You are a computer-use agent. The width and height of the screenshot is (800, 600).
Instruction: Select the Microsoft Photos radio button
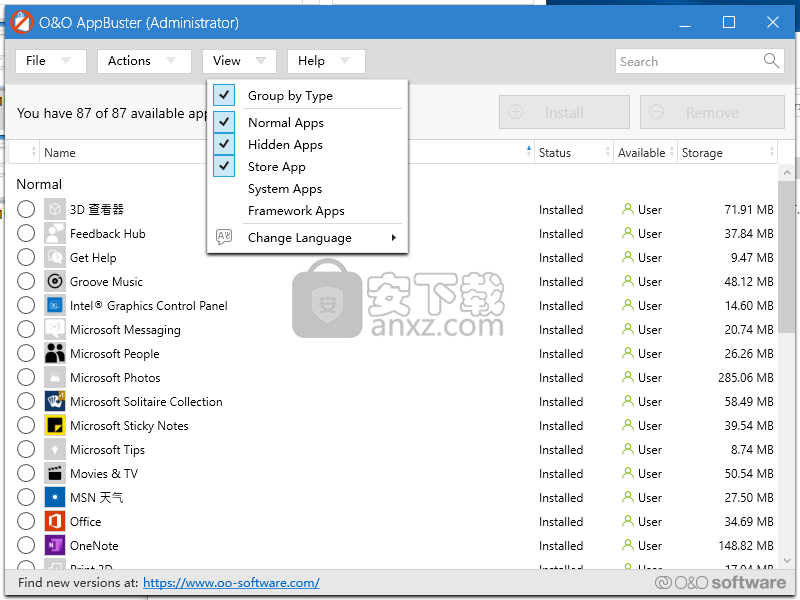[x=26, y=377]
